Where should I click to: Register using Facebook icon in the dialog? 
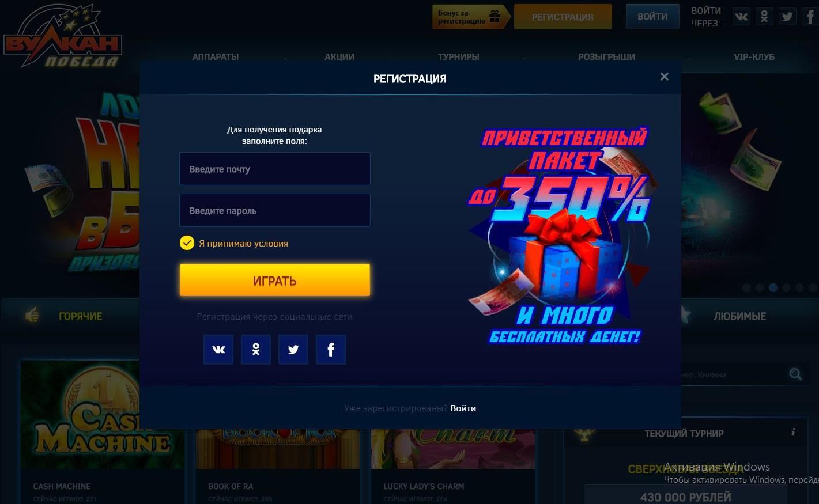point(331,350)
